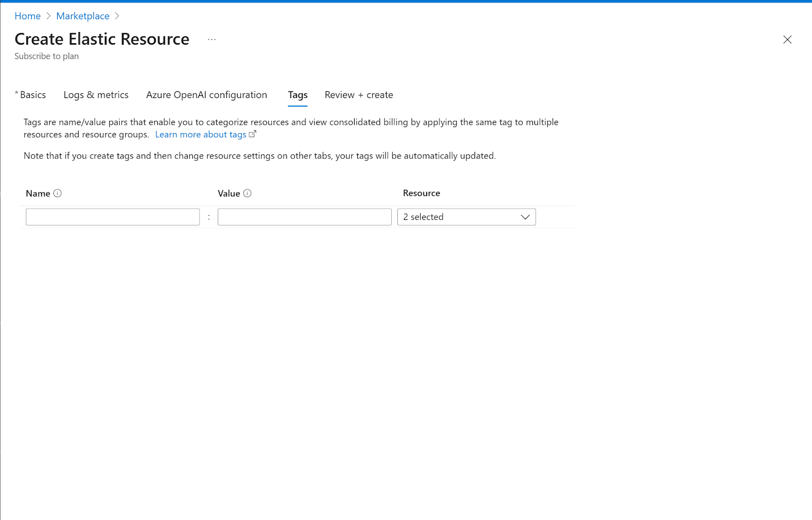
Task: Go back to Marketplace via breadcrumb
Action: pos(83,16)
